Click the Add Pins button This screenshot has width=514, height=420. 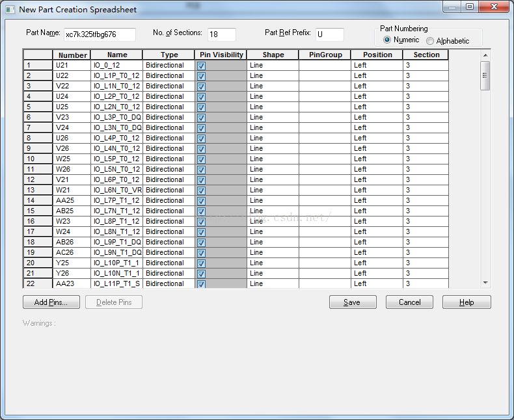click(x=51, y=302)
